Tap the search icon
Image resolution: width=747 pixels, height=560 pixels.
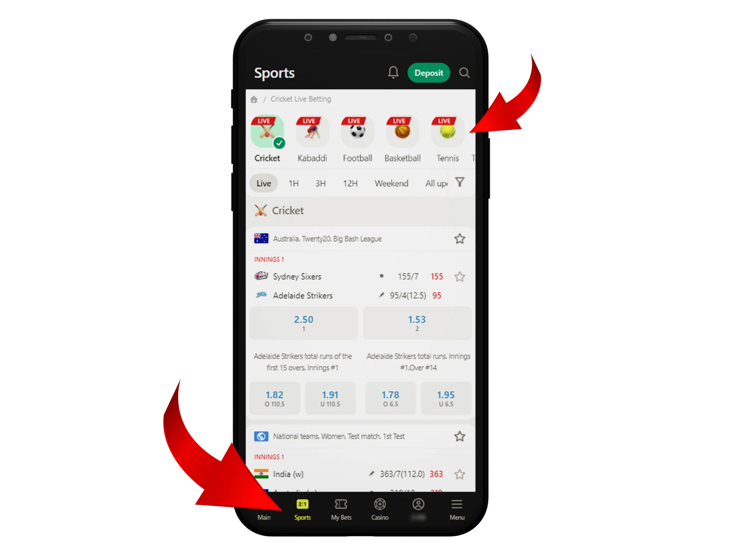465,71
